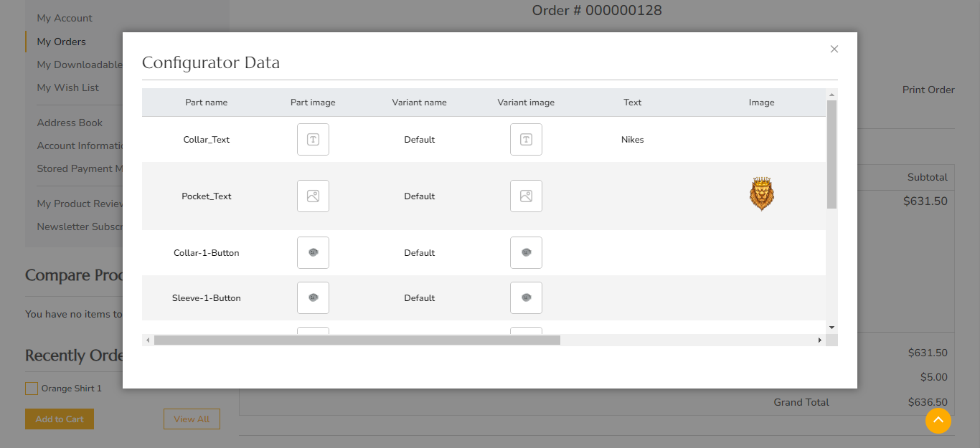Open the Print Order link
980x448 pixels.
[928, 90]
